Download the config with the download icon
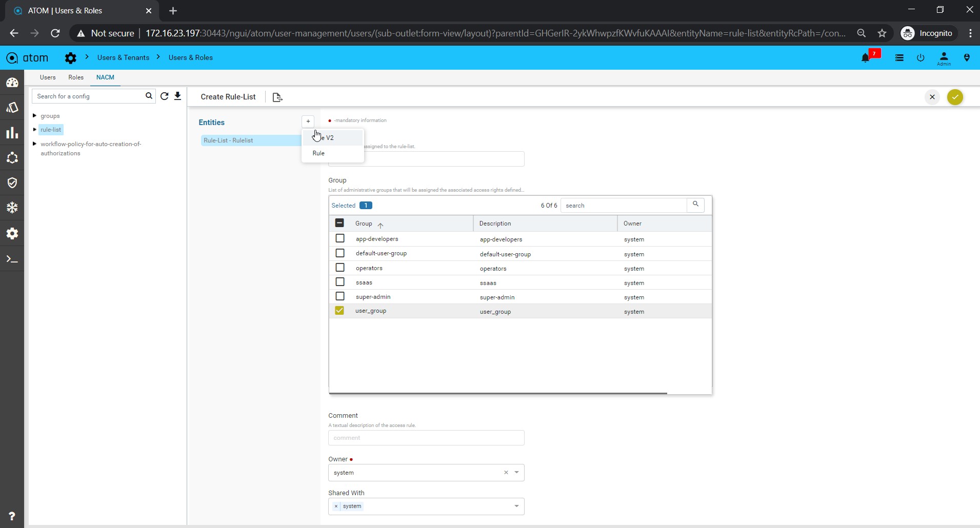980x528 pixels. 177,96
